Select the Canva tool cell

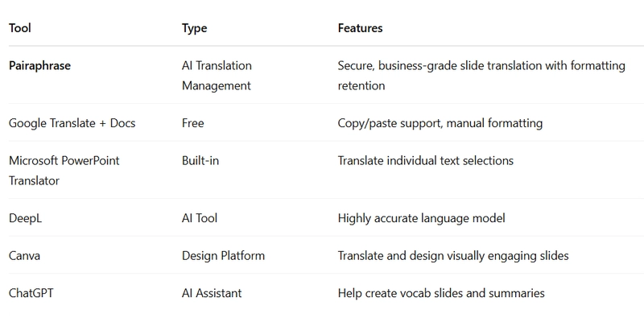(25, 256)
